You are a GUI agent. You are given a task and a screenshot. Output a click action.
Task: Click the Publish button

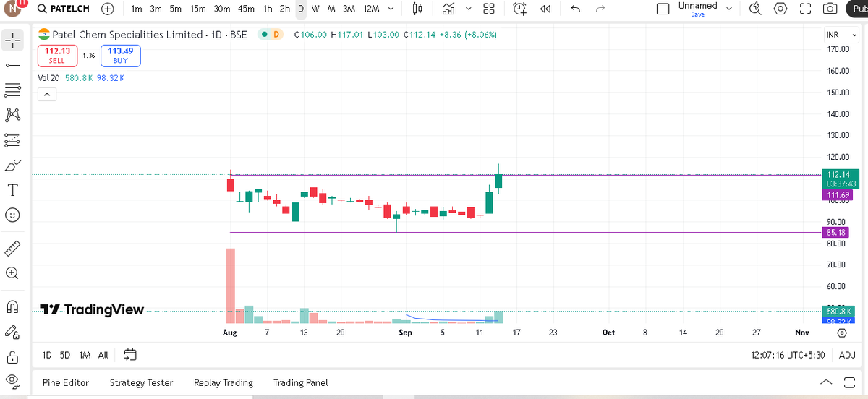point(857,9)
